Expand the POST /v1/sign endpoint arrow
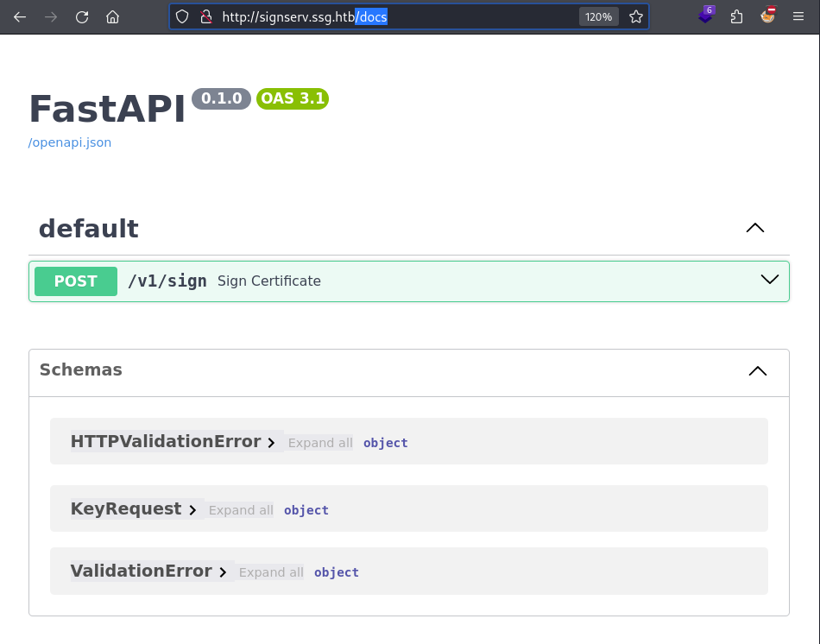The width and height of the screenshot is (820, 644). pyautogui.click(x=769, y=280)
